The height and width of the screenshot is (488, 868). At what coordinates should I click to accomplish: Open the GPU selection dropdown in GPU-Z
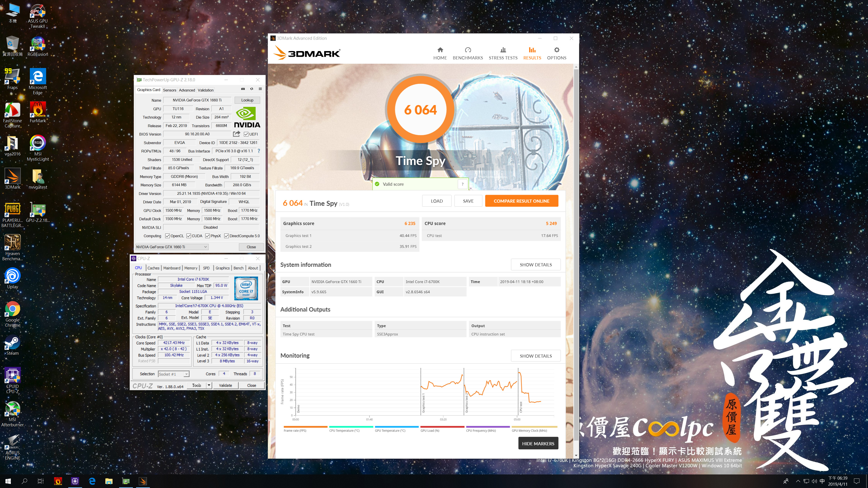point(172,247)
